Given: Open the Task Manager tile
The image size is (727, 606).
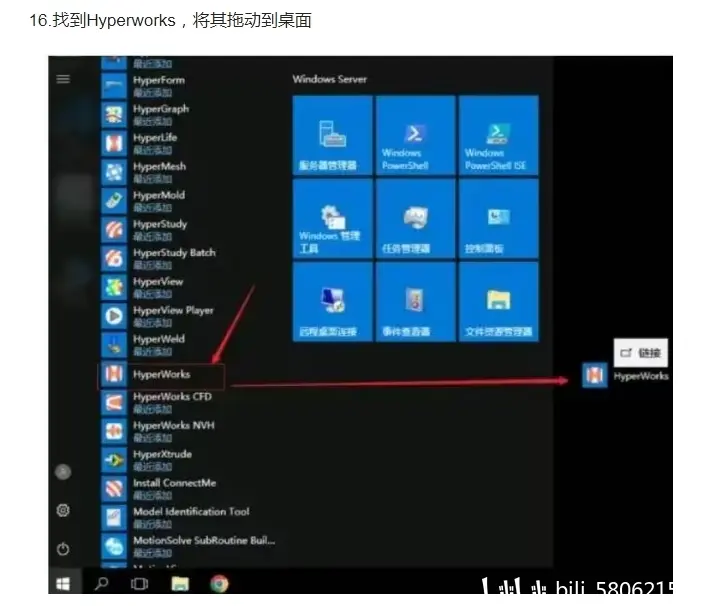Looking at the screenshot, I should 415,218.
